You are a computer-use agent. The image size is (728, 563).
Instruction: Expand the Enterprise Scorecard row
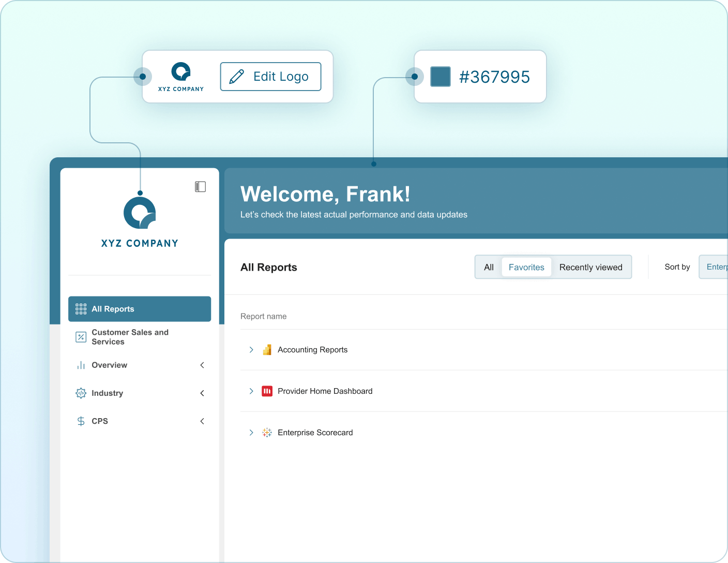tap(251, 433)
